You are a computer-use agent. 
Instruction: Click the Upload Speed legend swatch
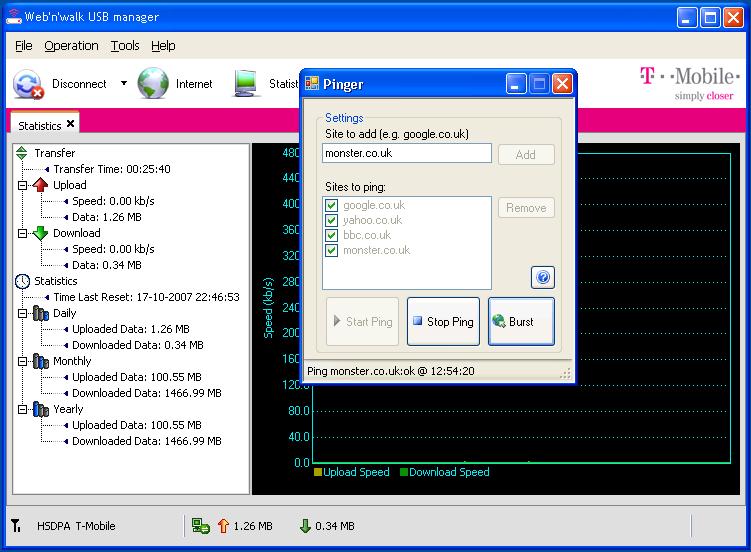[318, 472]
